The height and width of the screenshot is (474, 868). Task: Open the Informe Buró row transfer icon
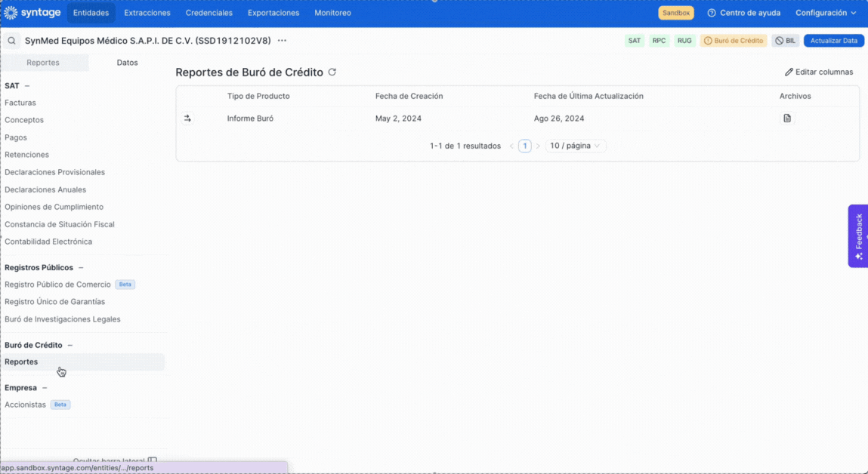(x=187, y=119)
